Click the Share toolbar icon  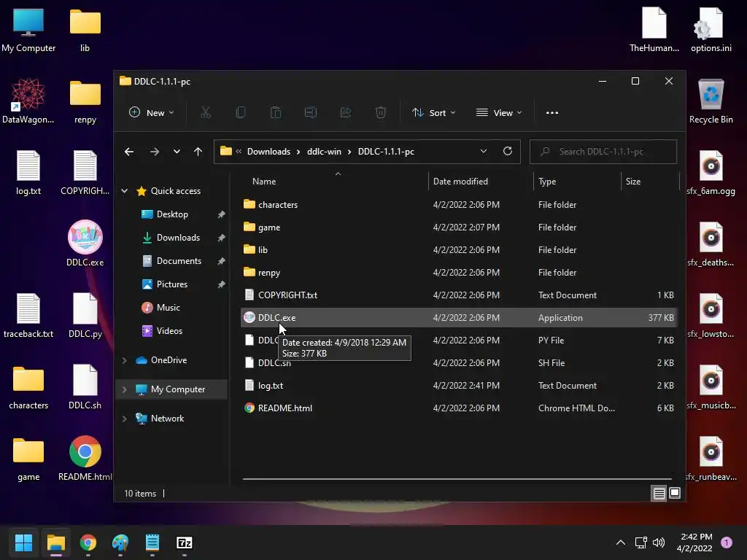[x=346, y=113]
